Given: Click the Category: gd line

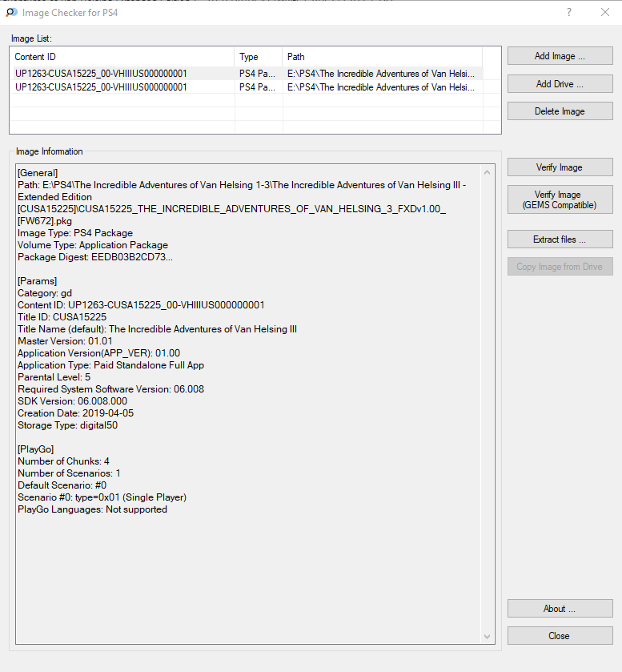Looking at the screenshot, I should pos(45,293).
